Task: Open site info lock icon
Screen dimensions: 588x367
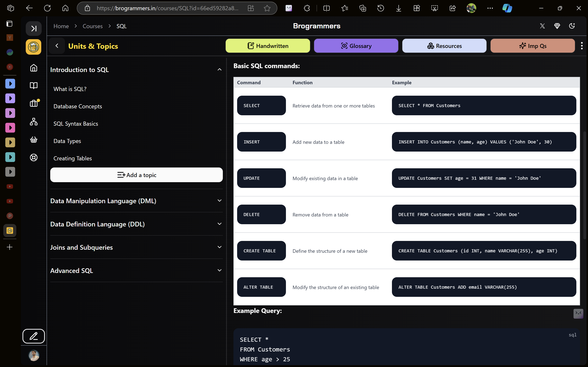Action: click(87, 8)
